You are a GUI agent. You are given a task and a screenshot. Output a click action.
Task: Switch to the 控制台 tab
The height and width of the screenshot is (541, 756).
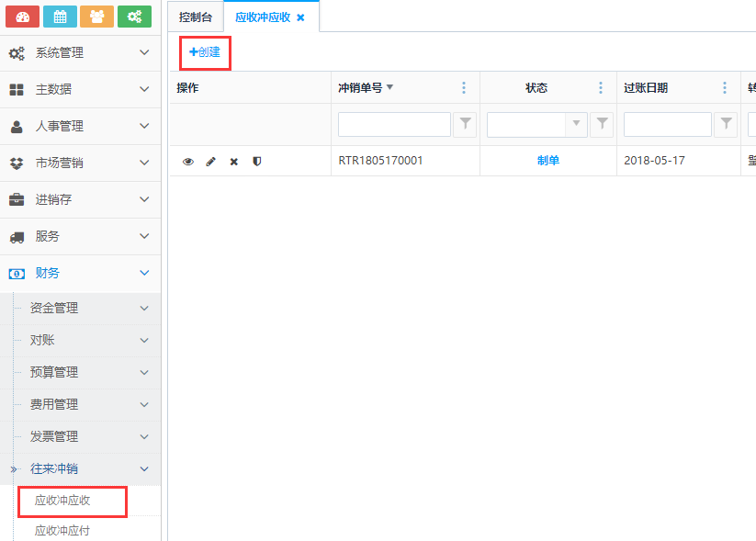click(196, 17)
